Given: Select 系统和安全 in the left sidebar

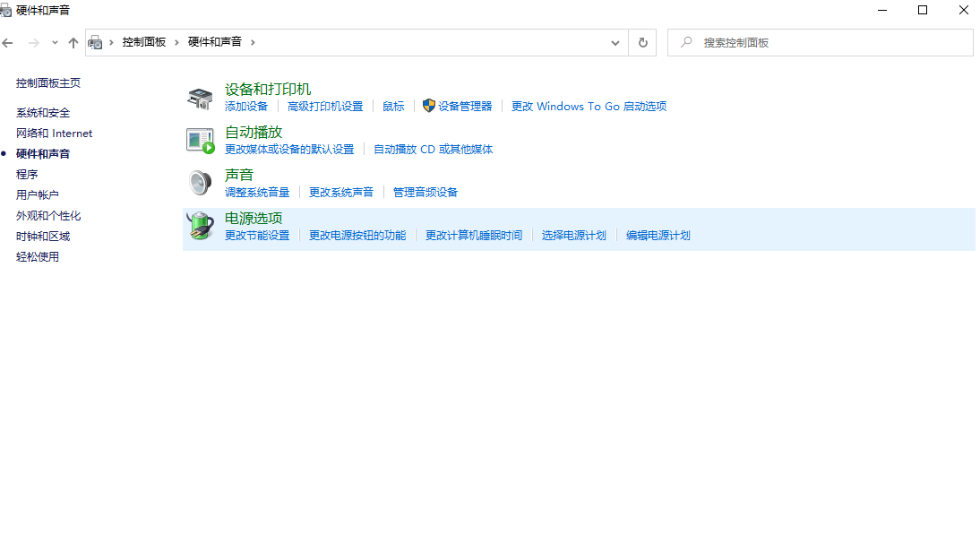Looking at the screenshot, I should pos(43,113).
